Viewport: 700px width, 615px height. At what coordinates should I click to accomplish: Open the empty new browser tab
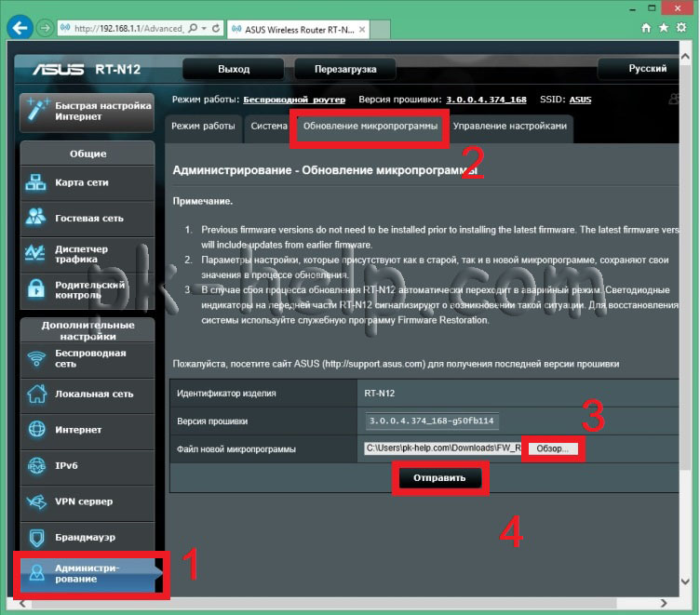(x=380, y=30)
